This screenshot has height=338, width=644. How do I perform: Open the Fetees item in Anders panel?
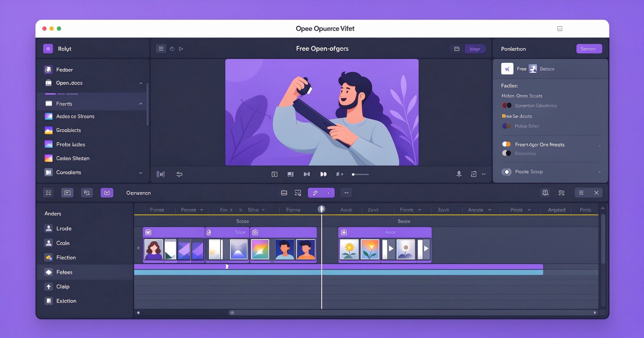click(x=85, y=272)
